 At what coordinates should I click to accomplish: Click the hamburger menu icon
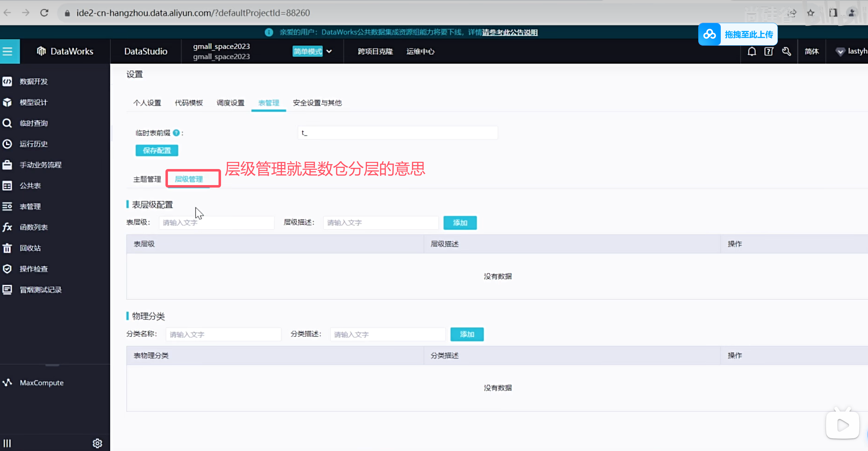click(x=7, y=51)
